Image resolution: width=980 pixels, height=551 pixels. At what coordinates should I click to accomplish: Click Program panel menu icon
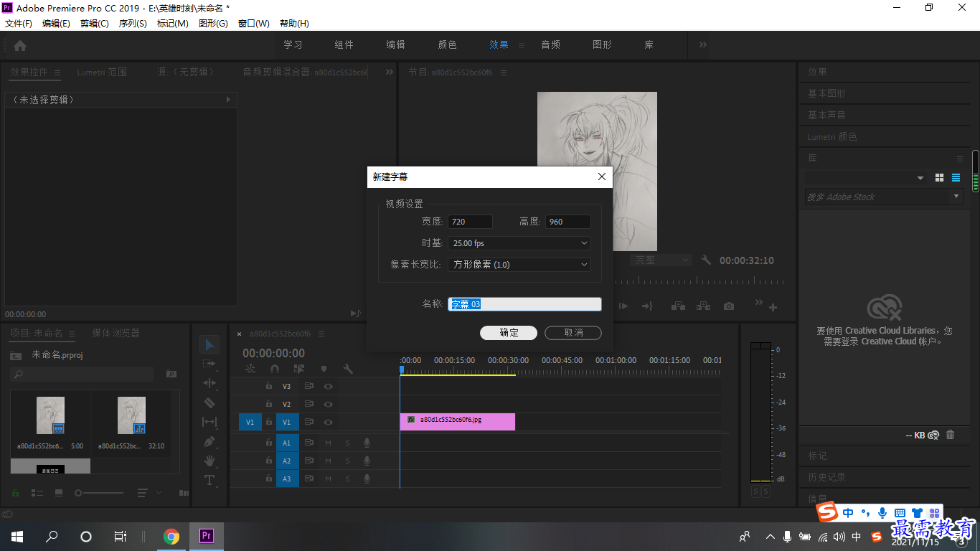point(504,72)
